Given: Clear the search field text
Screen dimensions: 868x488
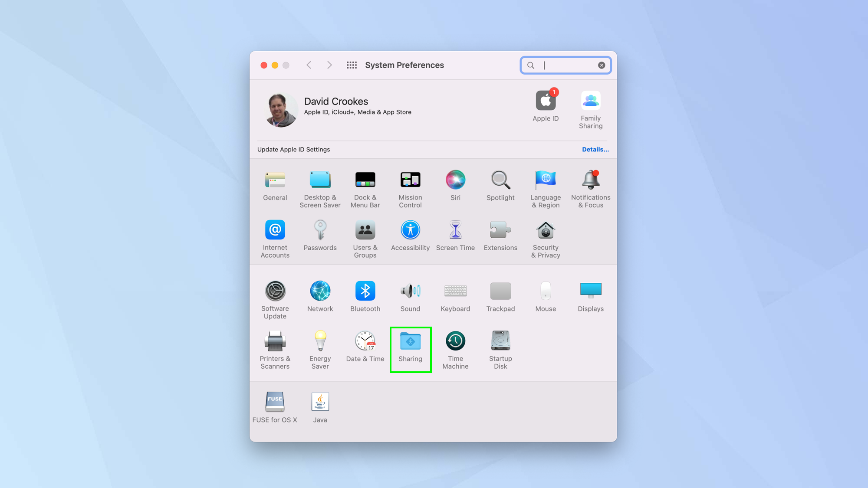Looking at the screenshot, I should pos(601,65).
